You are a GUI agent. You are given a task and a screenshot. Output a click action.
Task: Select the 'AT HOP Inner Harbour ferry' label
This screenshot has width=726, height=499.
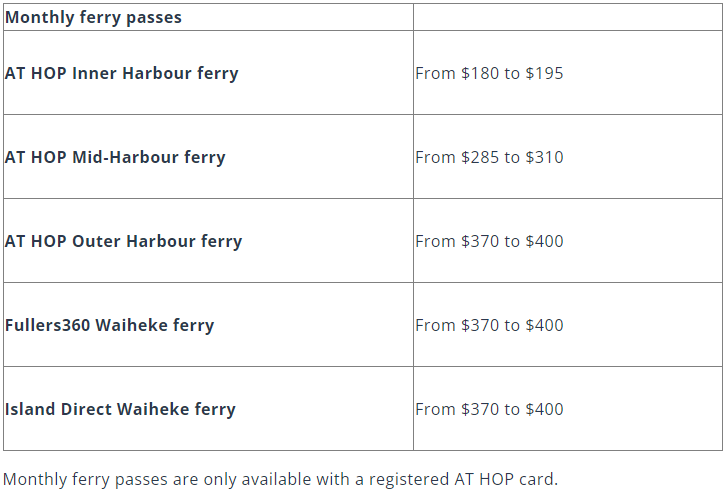122,73
